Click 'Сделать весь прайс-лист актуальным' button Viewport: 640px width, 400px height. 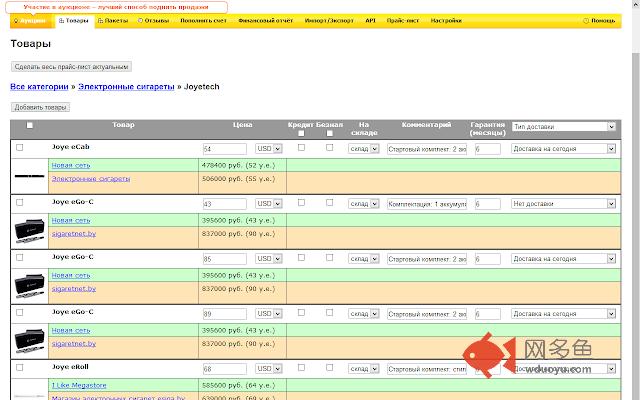71,67
